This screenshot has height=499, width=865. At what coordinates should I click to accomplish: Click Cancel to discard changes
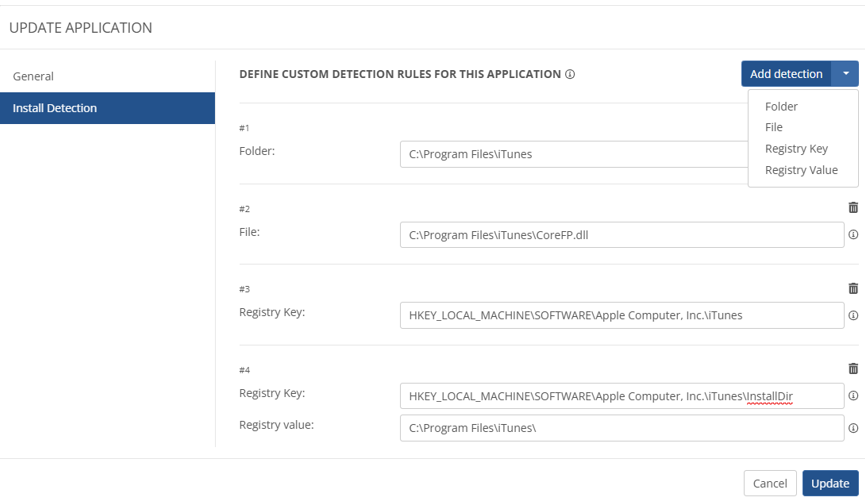(769, 483)
